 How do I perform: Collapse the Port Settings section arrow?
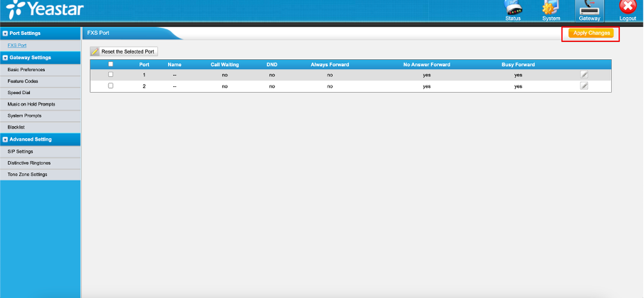5,34
